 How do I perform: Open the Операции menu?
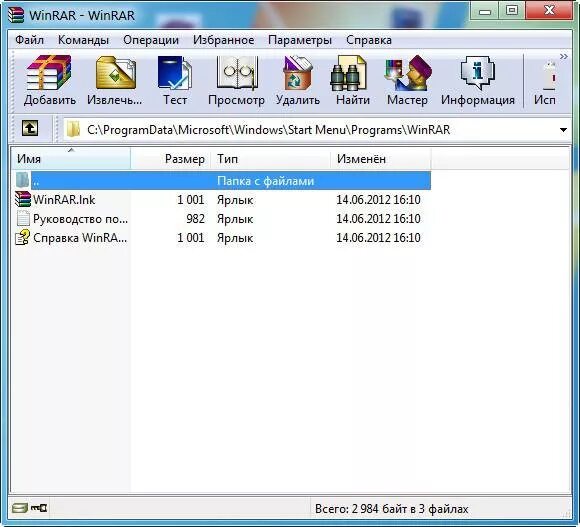[151, 40]
